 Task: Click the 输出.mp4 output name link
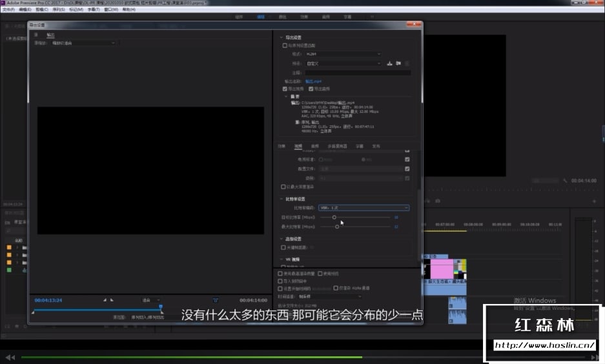coord(313,81)
